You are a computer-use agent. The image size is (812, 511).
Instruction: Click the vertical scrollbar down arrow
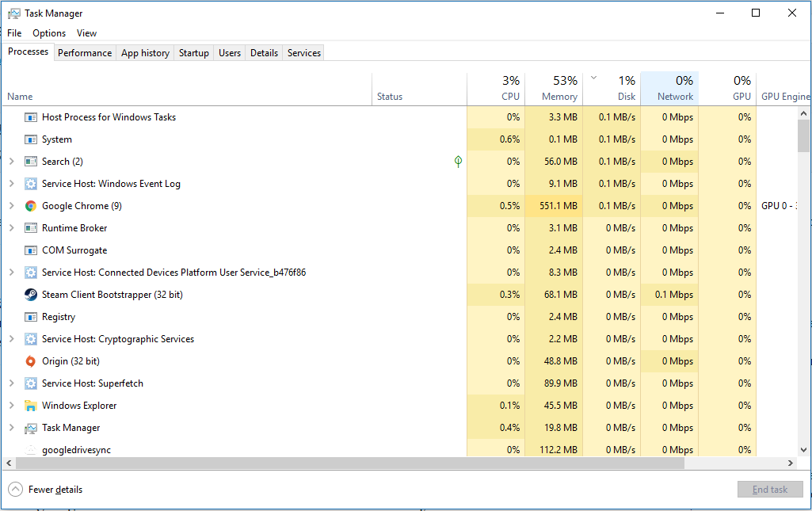coord(803,450)
